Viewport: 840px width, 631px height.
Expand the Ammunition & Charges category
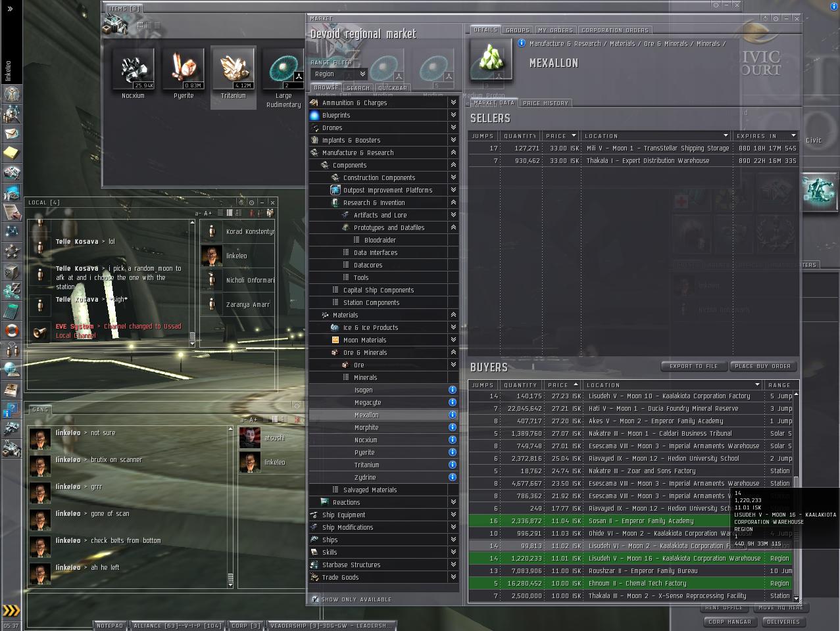coord(453,103)
